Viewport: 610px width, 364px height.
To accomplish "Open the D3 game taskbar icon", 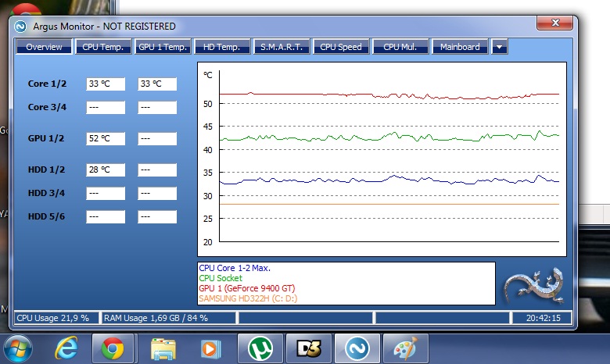I will click(309, 348).
